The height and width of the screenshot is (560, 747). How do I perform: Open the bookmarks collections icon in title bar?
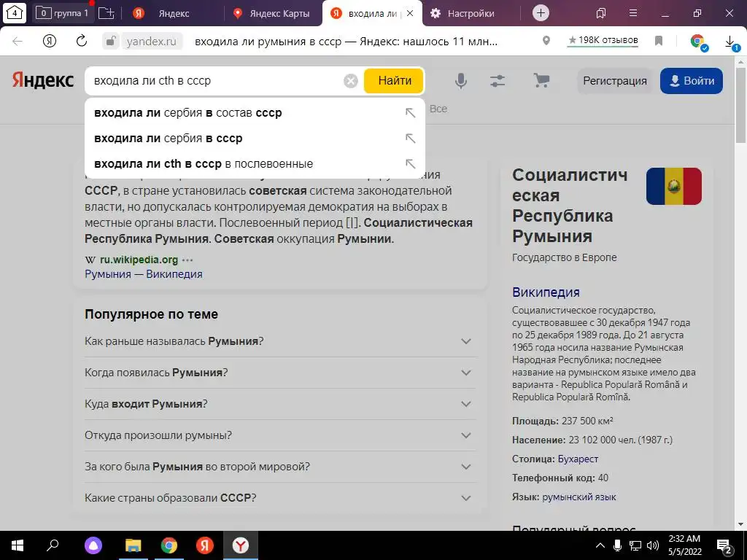pyautogui.click(x=601, y=13)
